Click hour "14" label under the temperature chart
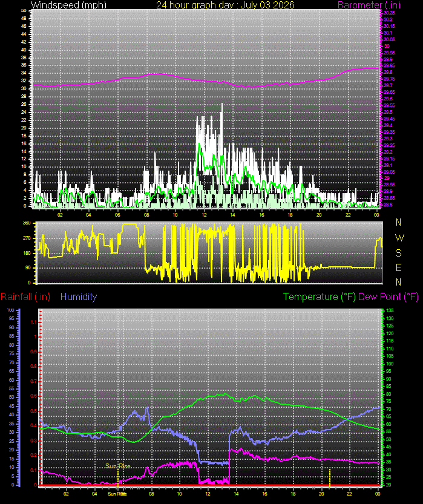Image resolution: width=423 pixels, height=504 pixels. coord(236,493)
